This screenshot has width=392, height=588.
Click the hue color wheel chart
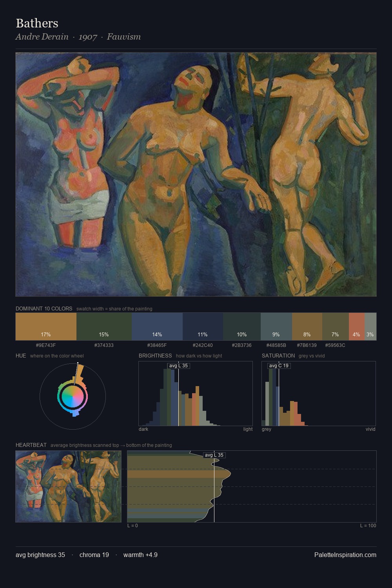(x=73, y=397)
